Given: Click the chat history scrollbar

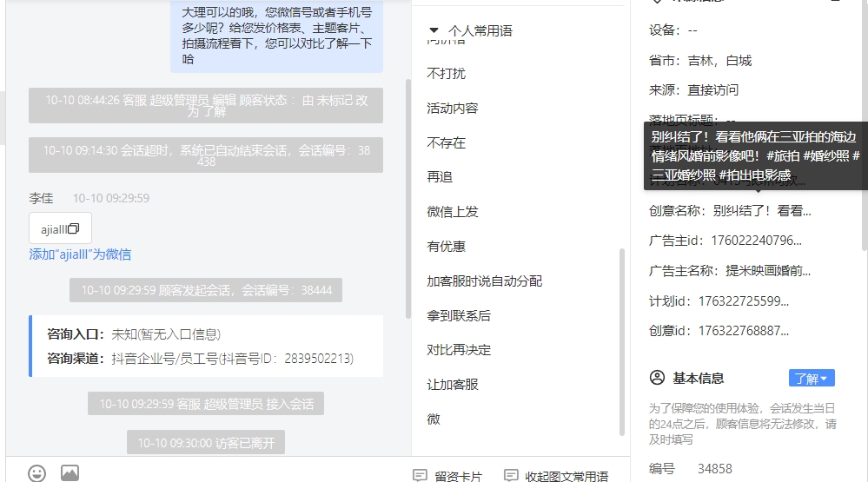Looking at the screenshot, I should click(408, 199).
